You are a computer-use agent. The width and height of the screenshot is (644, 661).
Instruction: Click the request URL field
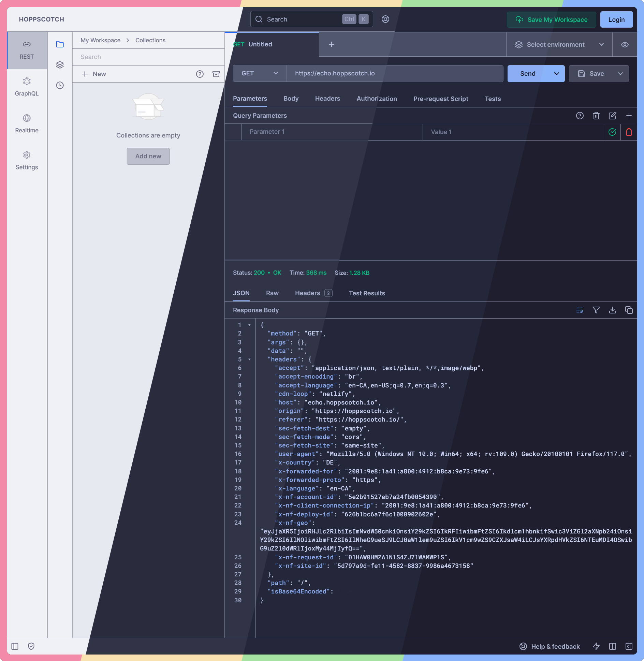tap(395, 73)
